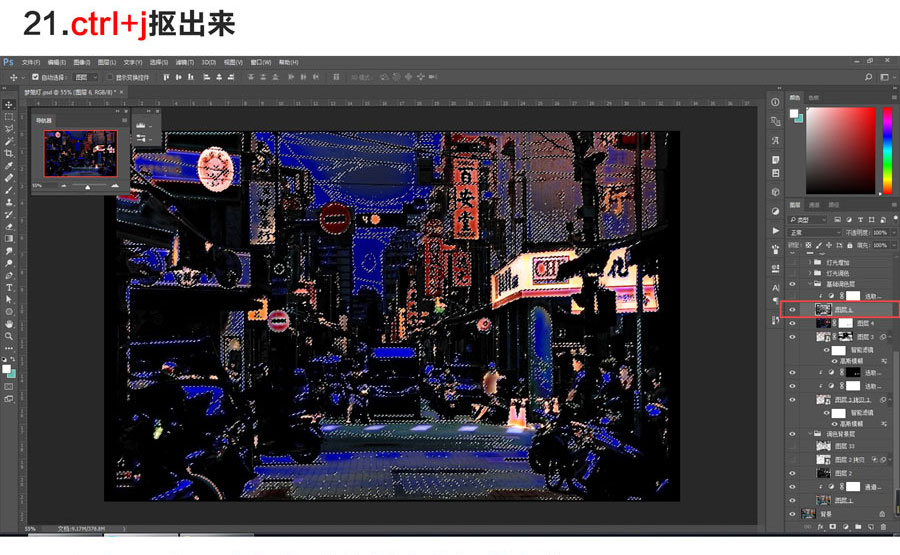This screenshot has height=555, width=900.
Task: Select the Polygonal Lasso tool
Action: [x=9, y=129]
